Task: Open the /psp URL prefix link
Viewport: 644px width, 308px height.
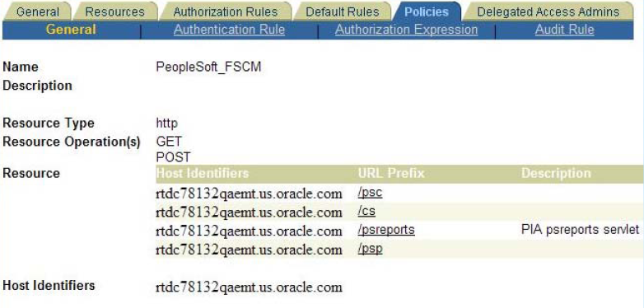Action: [370, 249]
